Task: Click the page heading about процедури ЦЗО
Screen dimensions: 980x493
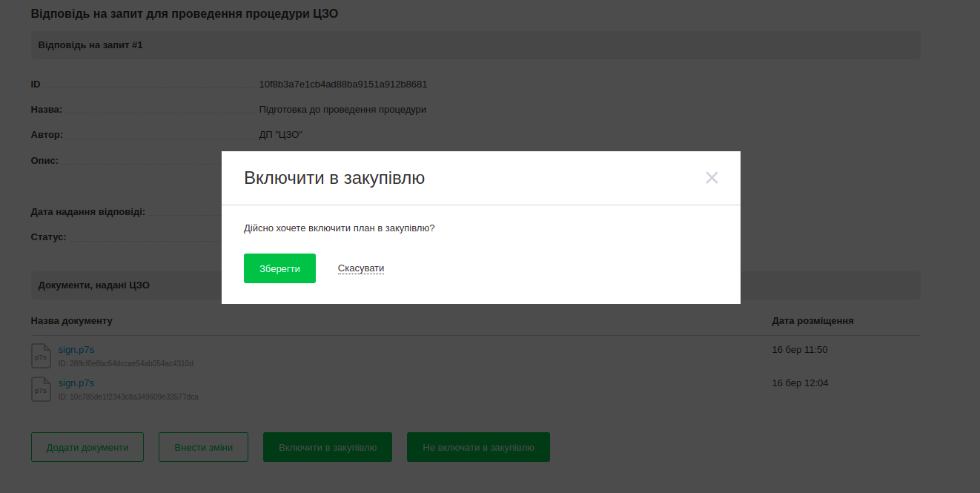Action: [185, 14]
